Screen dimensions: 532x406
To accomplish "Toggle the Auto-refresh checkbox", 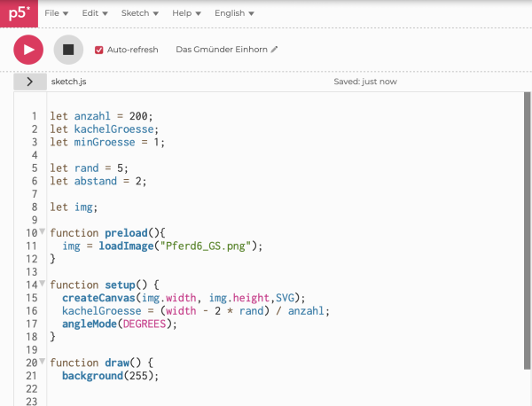I will pyautogui.click(x=99, y=50).
